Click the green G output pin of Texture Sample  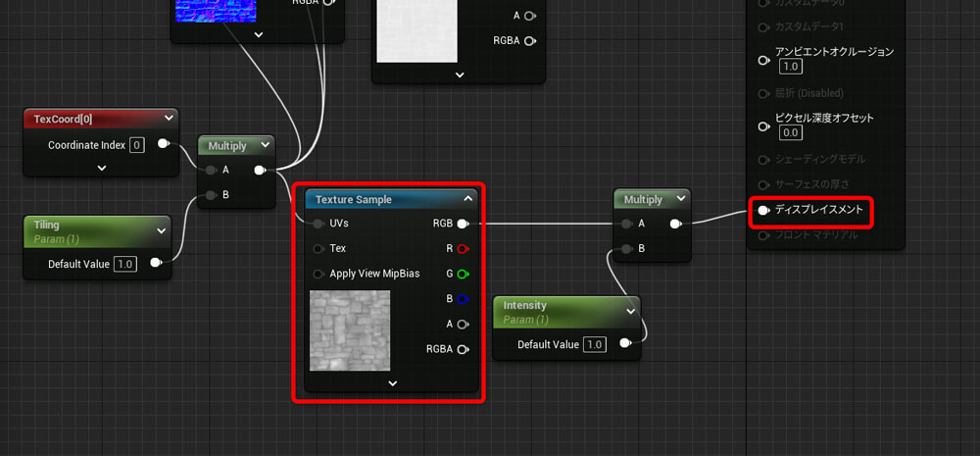click(464, 274)
